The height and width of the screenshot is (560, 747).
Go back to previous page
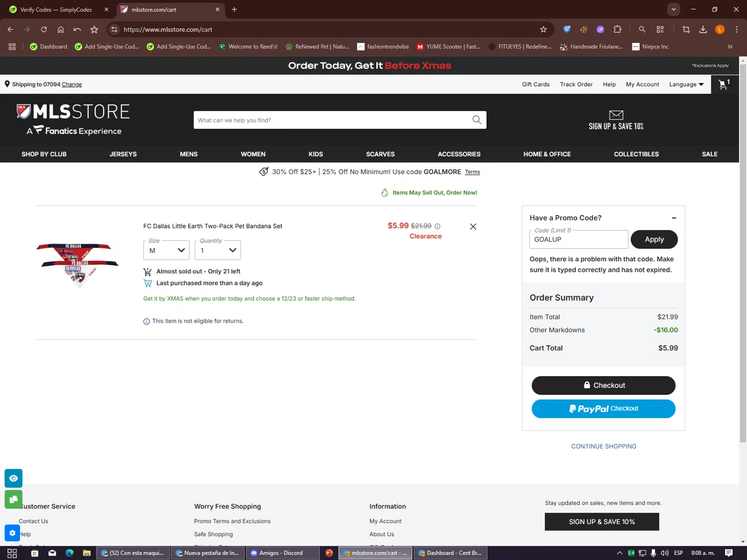pos(10,29)
